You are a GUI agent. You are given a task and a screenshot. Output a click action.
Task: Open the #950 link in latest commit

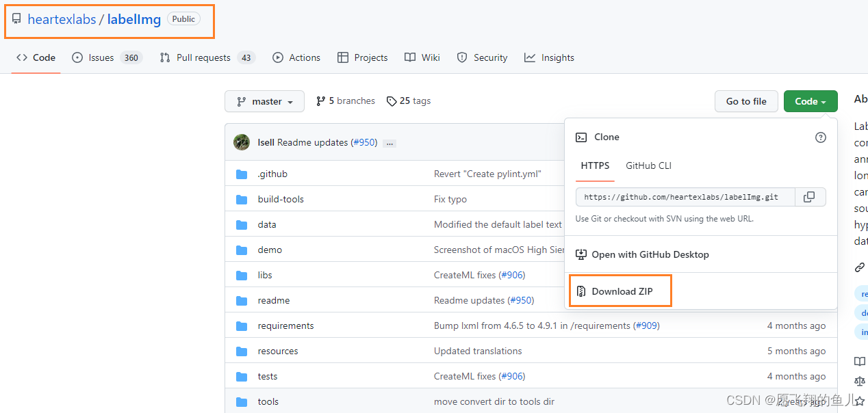[364, 142]
